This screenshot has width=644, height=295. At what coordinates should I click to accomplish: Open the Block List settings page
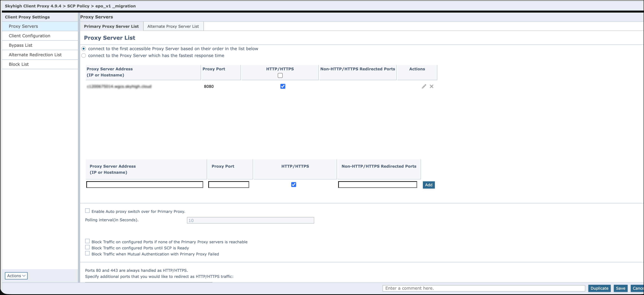tap(19, 64)
